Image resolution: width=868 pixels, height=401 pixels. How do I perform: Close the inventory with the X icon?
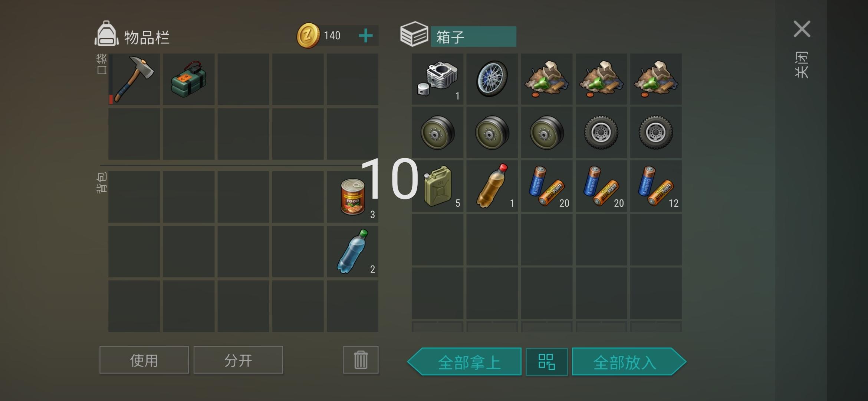tap(802, 29)
